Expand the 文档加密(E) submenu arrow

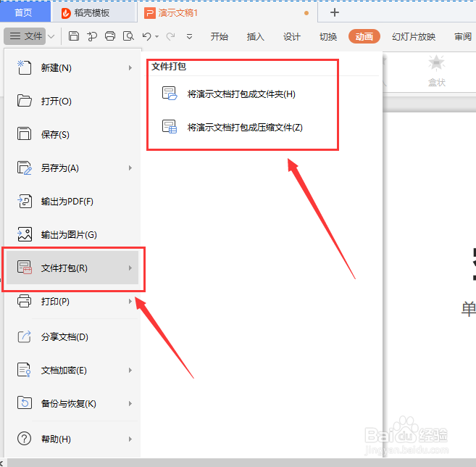coord(130,370)
